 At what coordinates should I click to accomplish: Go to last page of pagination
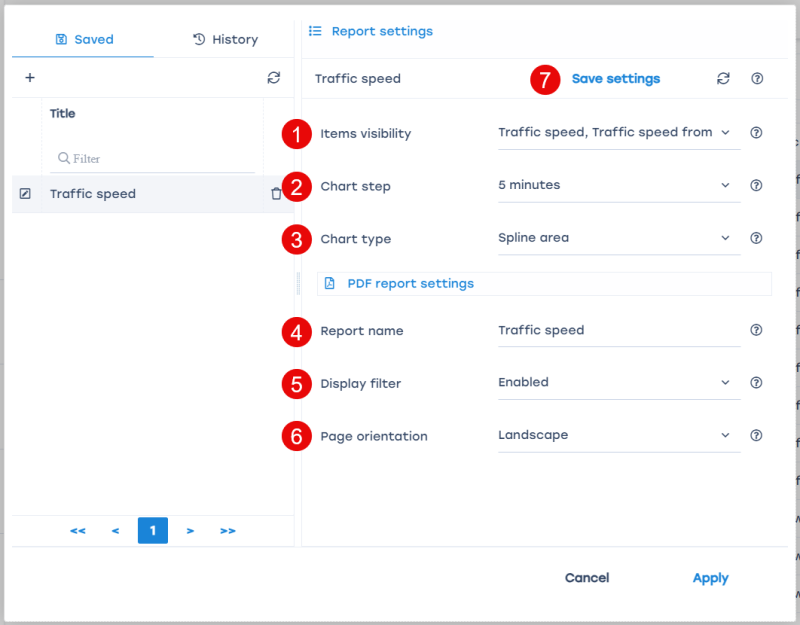(x=228, y=531)
